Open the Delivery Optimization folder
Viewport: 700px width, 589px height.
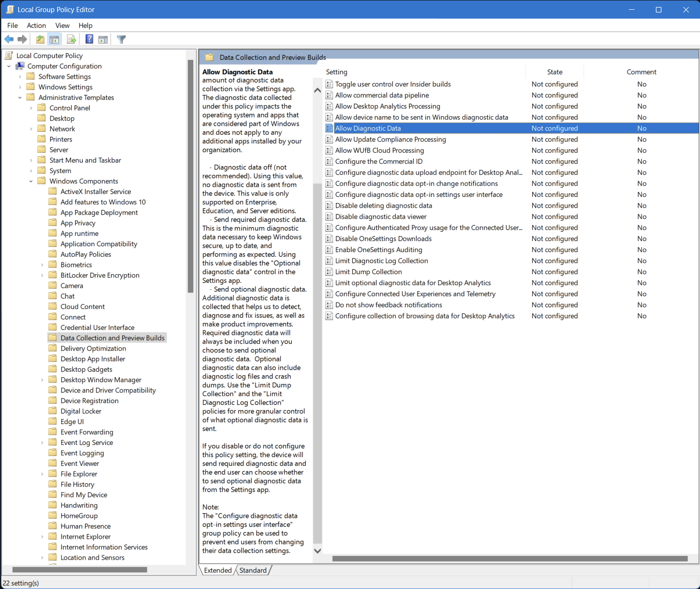(93, 348)
